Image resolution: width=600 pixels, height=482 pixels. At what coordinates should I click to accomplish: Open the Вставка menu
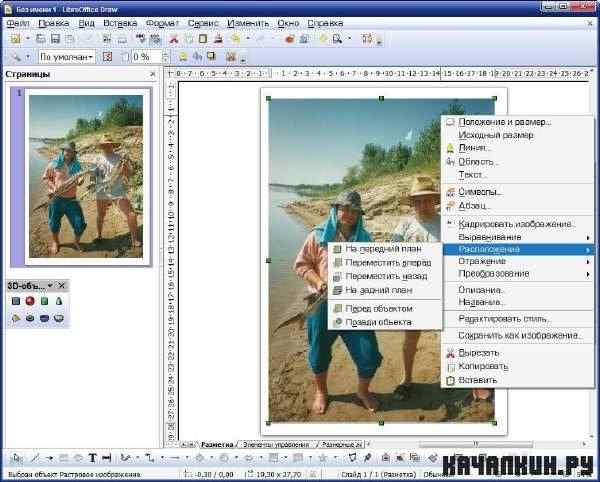pos(120,23)
